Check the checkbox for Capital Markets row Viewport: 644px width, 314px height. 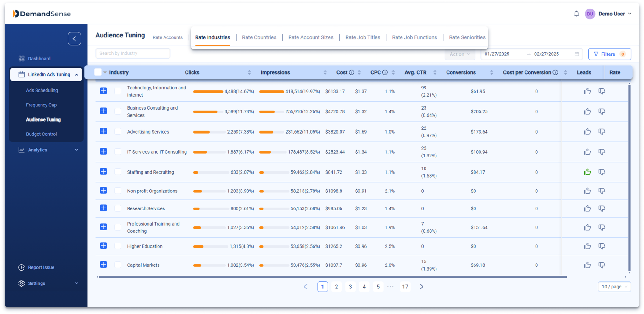(118, 265)
